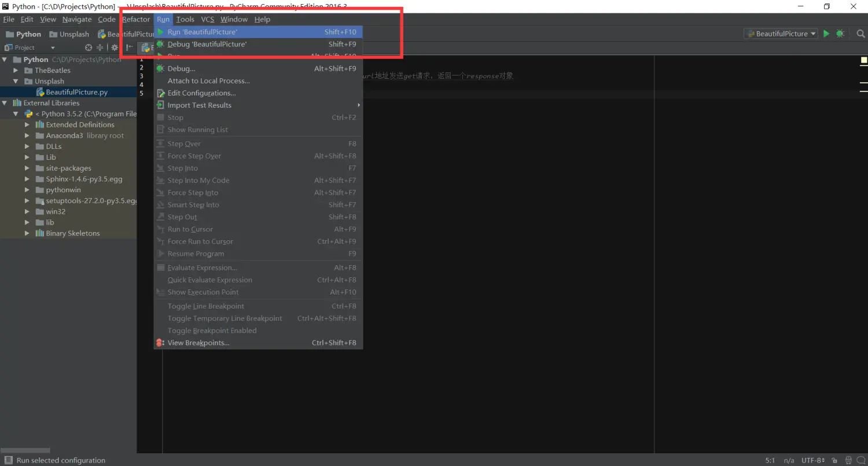Choose View Breakpoints... menu entry

[258, 343]
